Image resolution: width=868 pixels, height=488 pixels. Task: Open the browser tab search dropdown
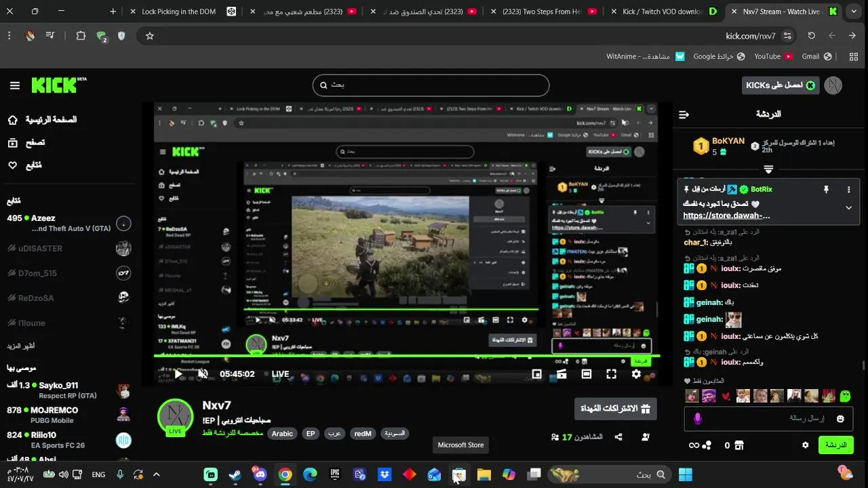tap(854, 12)
